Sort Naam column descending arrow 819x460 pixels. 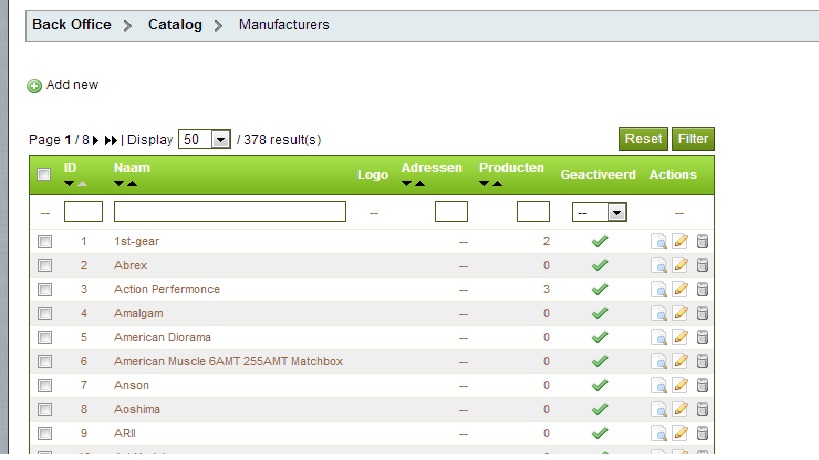(x=119, y=184)
